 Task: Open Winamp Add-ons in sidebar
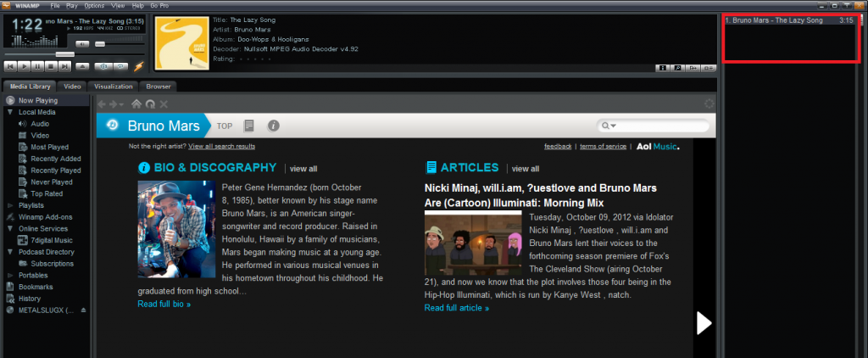[45, 217]
